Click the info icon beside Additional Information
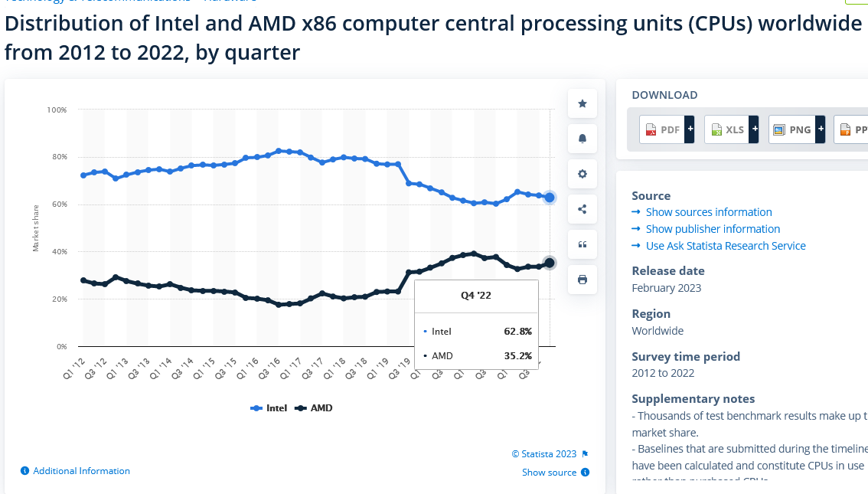Screen dimensions: 868x494 24,470
